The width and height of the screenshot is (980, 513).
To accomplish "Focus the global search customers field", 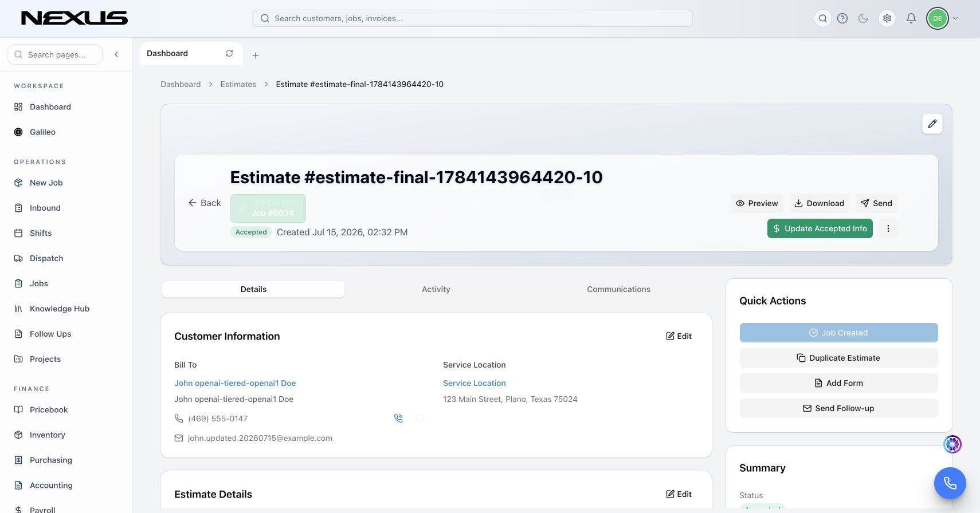I will pyautogui.click(x=472, y=18).
